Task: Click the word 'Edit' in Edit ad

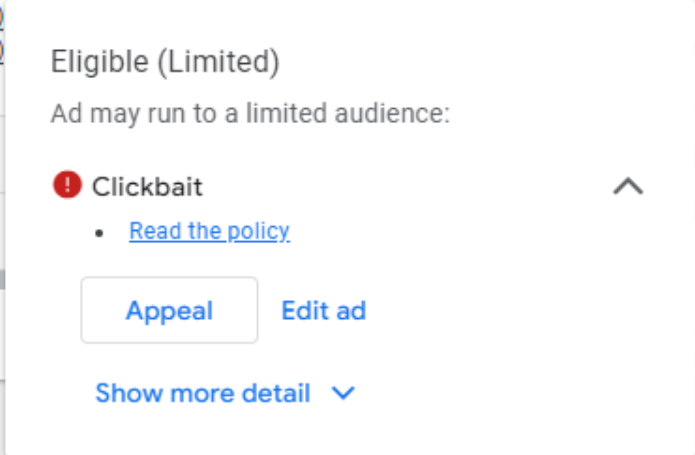Action: tap(304, 311)
